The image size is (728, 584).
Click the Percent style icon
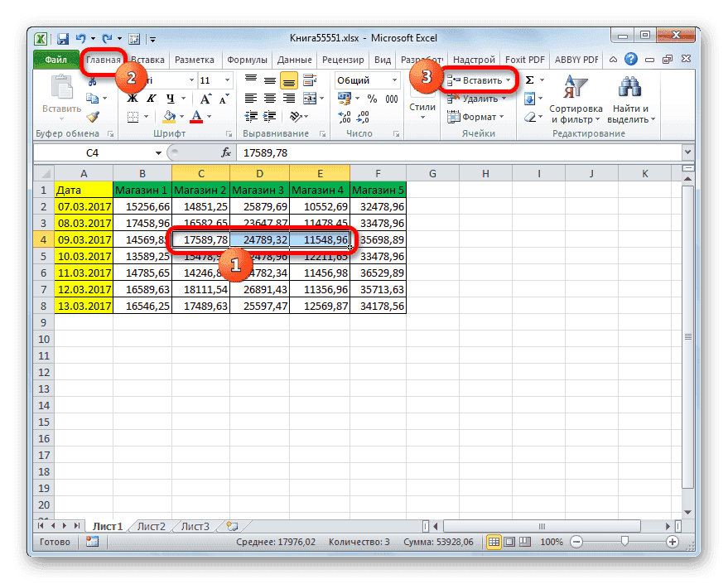(x=372, y=99)
